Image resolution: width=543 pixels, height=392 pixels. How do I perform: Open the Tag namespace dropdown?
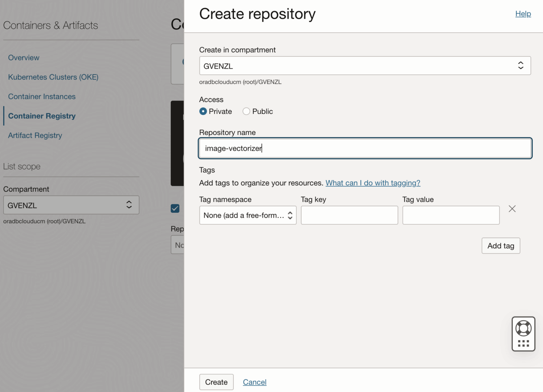coord(248,215)
